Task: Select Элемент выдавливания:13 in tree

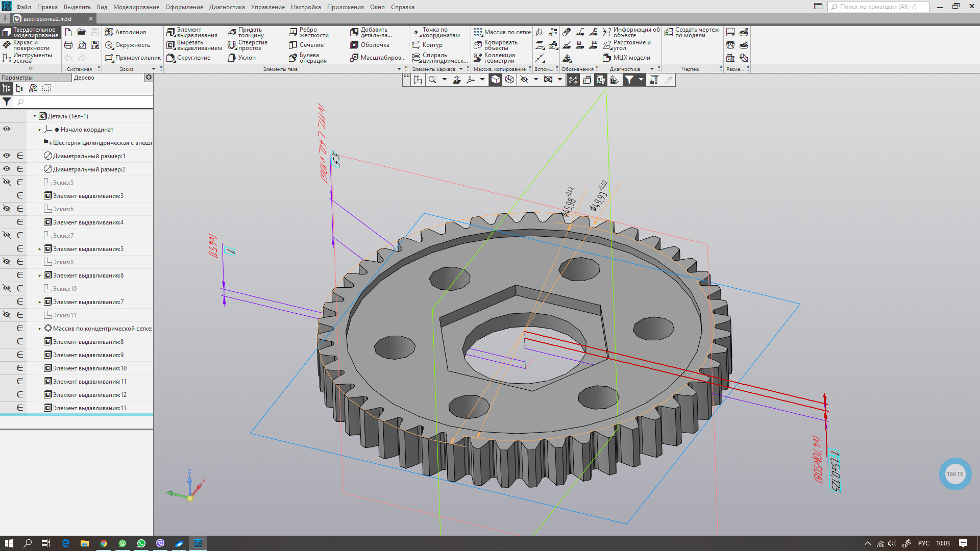Action: pyautogui.click(x=89, y=408)
